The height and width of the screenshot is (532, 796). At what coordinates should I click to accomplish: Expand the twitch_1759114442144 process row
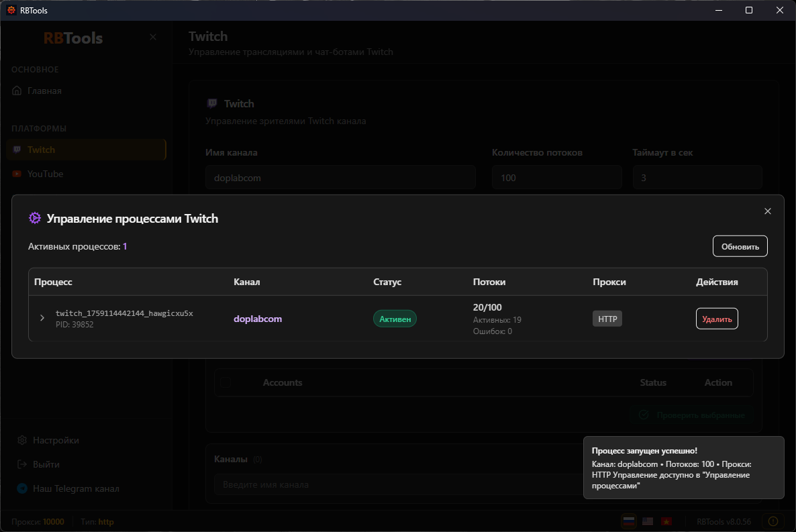[x=42, y=318]
